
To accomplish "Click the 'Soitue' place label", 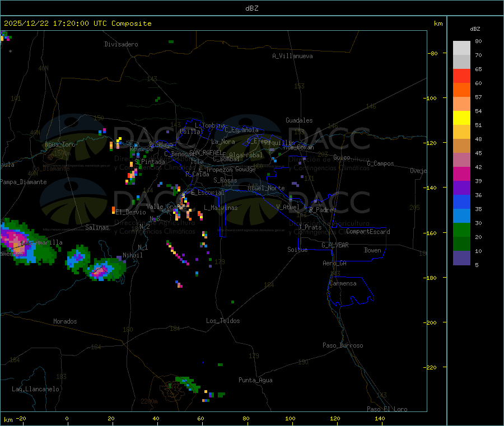I will tap(297, 250).
